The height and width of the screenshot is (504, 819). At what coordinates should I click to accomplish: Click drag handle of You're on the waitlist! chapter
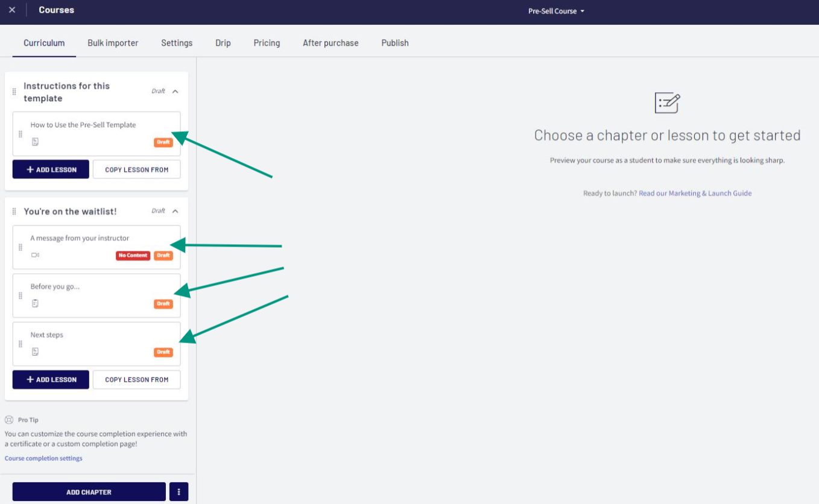[14, 212]
